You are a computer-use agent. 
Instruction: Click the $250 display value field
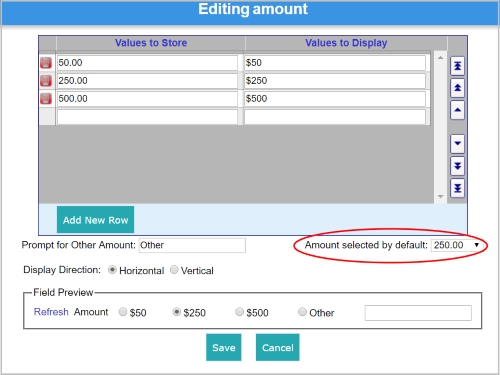pos(335,81)
